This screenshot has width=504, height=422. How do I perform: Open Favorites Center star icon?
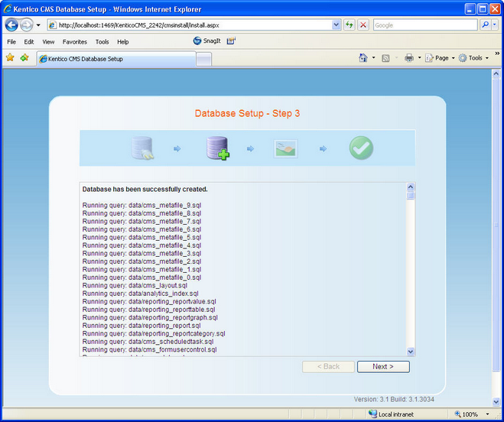[x=10, y=58]
